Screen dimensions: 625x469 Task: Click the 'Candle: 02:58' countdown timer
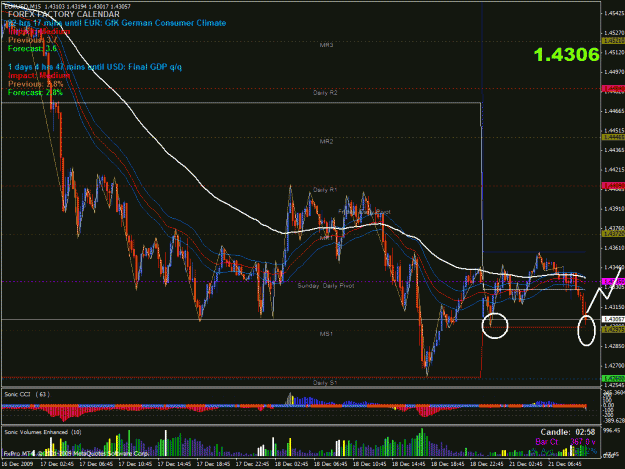(568, 432)
